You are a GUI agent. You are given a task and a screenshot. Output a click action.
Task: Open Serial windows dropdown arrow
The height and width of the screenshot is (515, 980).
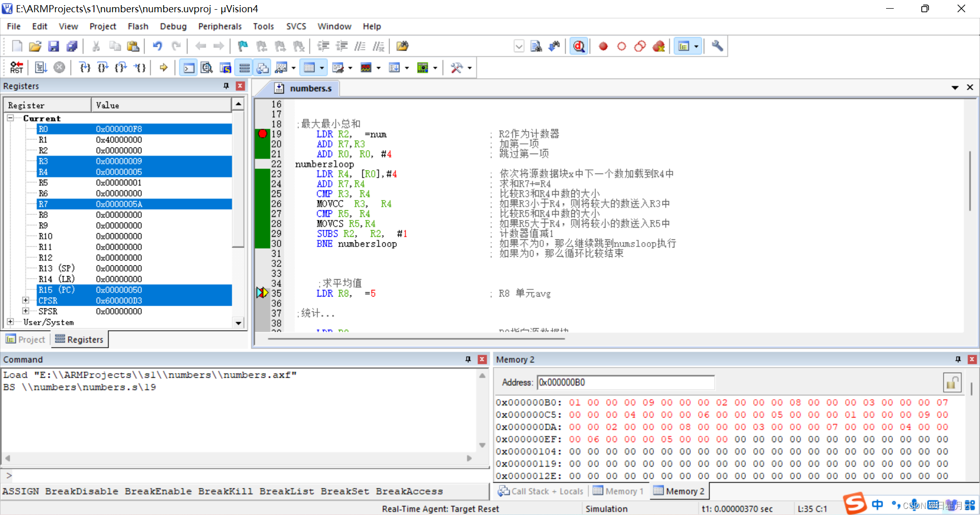coord(350,67)
